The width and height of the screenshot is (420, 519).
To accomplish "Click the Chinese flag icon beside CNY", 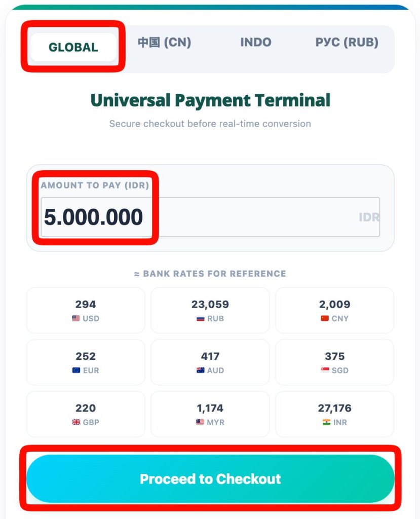I will click(x=325, y=319).
